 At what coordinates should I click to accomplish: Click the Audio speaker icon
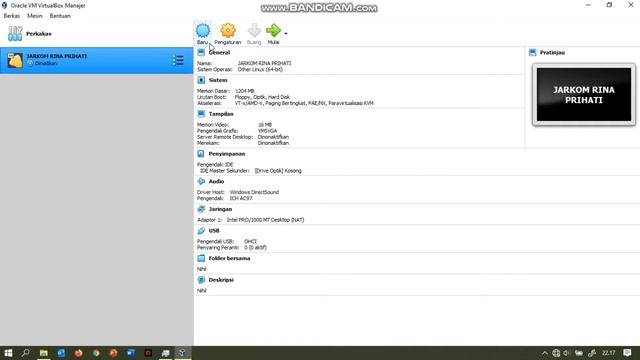pos(201,181)
